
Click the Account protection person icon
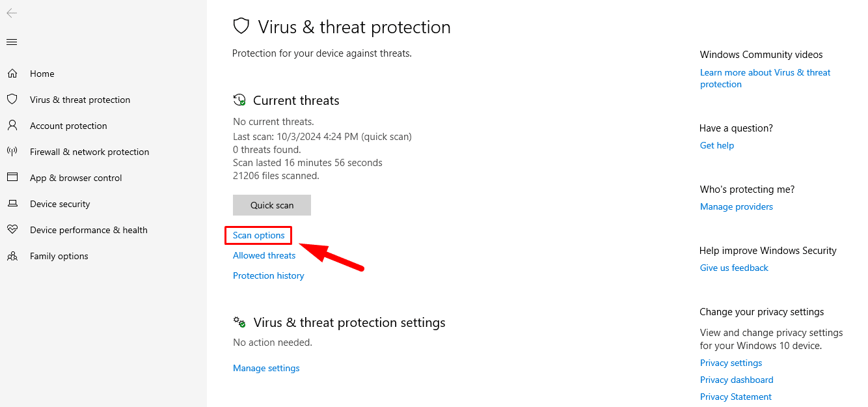(x=12, y=125)
